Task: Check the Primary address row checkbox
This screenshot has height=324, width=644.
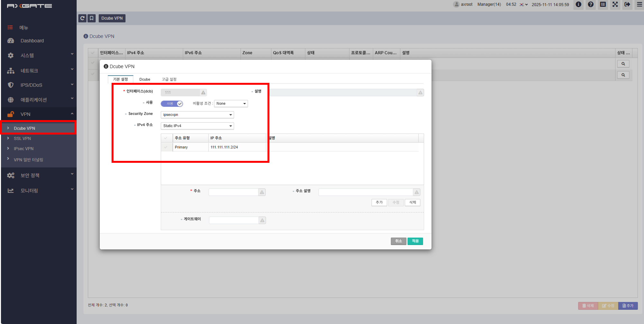Action: (x=166, y=147)
